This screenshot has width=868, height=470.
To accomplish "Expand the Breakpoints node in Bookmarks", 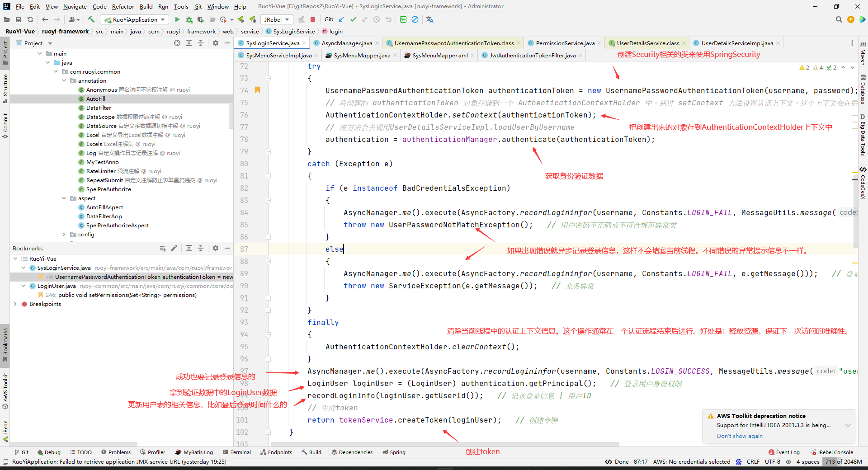I will click(15, 304).
